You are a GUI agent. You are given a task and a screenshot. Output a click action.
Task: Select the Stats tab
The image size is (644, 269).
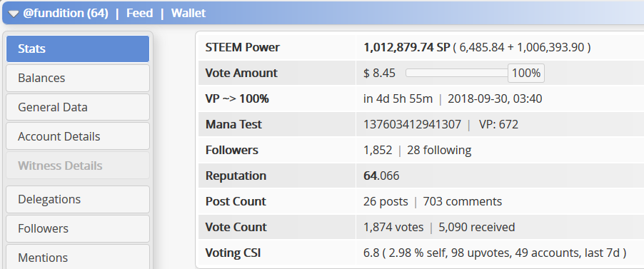pyautogui.click(x=78, y=49)
